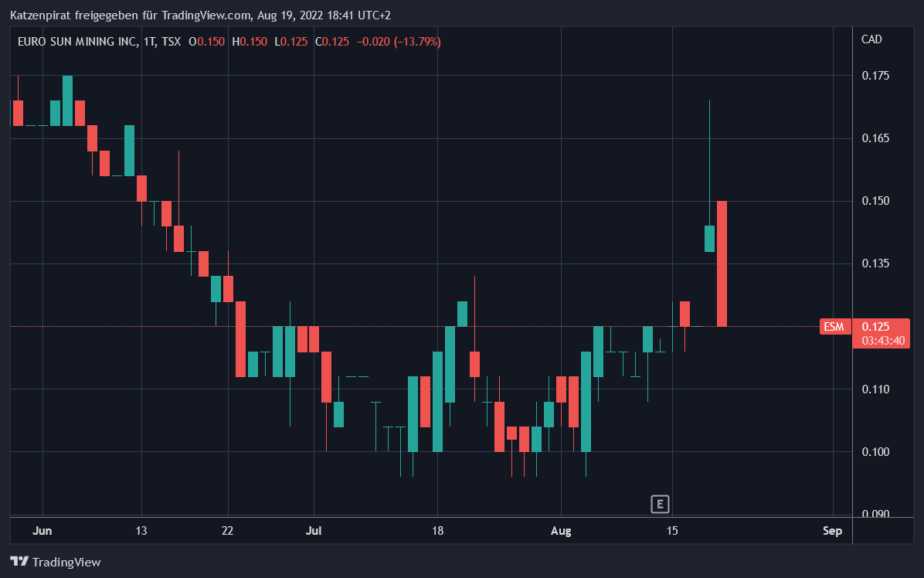The image size is (924, 578).
Task: Click the EURO SUN MINING INC symbol title
Action: coord(77,42)
